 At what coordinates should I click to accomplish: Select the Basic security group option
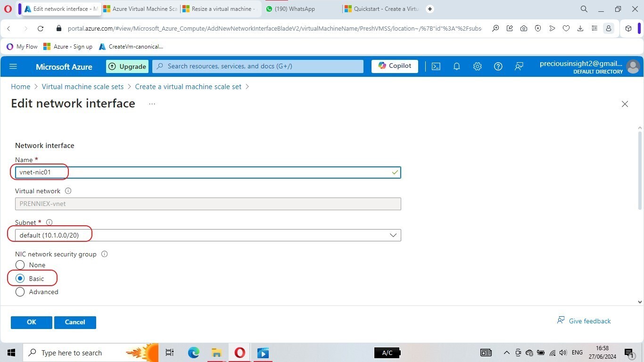[x=20, y=279]
